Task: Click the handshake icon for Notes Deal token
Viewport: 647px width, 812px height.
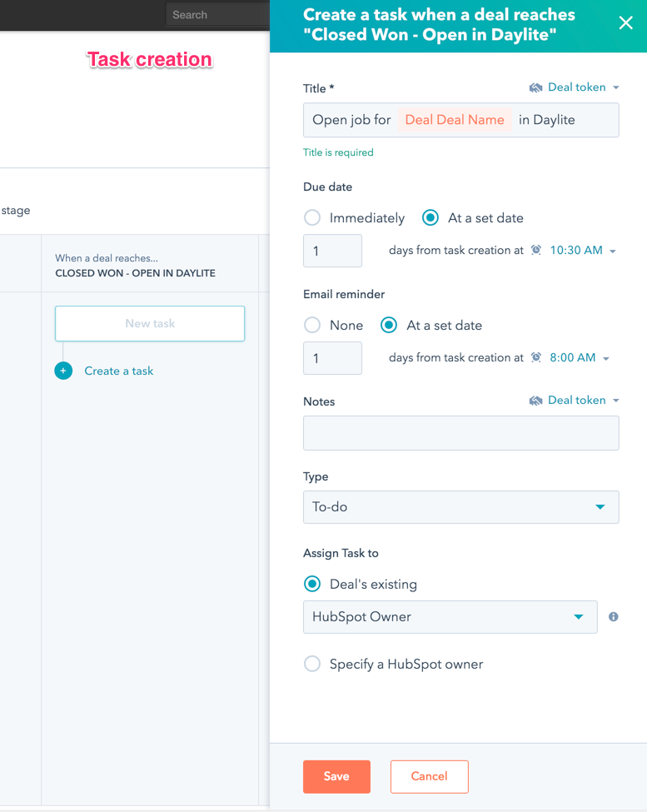Action: [x=536, y=401]
